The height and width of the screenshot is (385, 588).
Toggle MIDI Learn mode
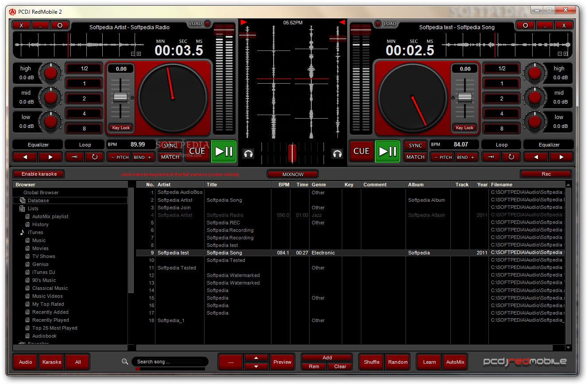429,362
